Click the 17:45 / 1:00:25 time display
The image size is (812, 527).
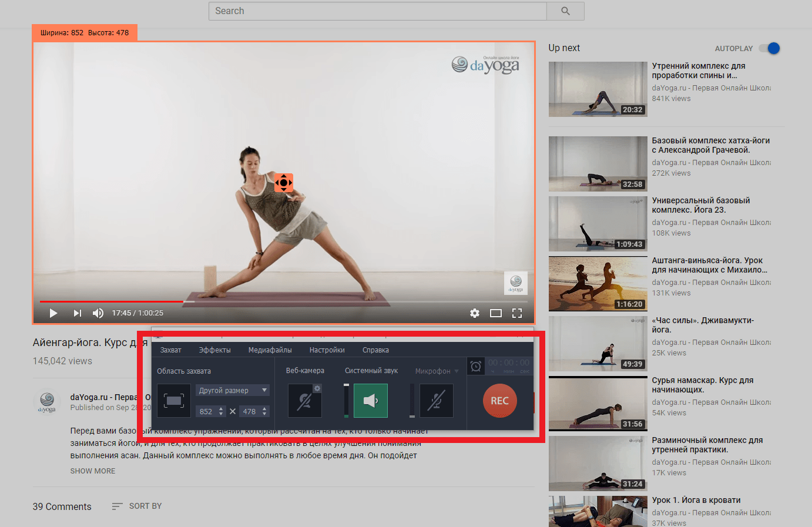[137, 313]
